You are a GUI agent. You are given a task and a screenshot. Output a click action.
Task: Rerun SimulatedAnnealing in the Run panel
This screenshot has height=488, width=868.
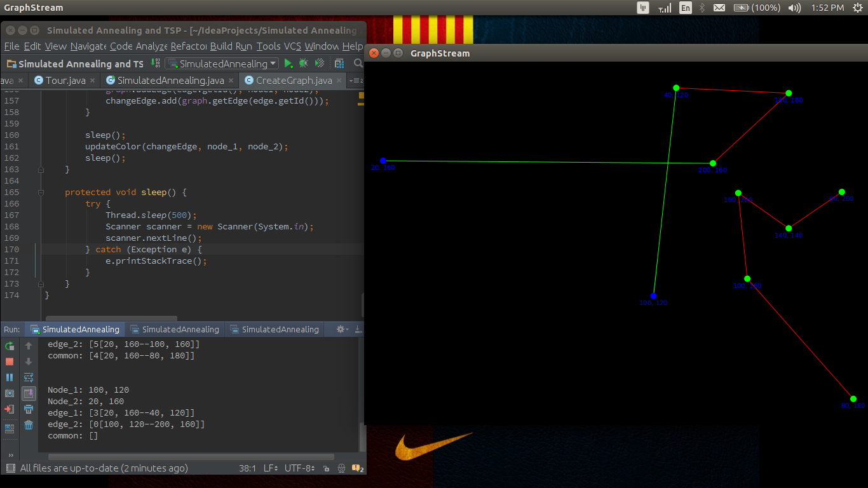point(10,346)
